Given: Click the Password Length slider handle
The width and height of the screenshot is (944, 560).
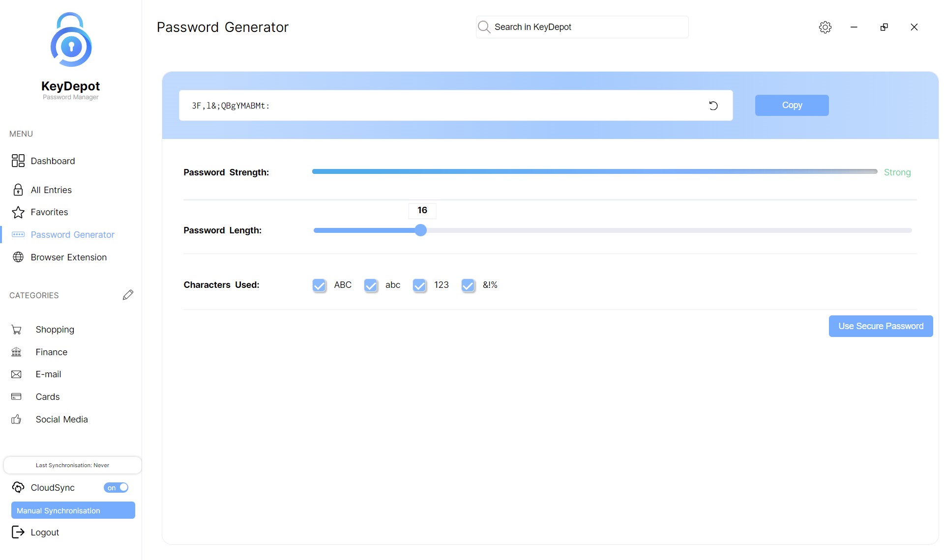Looking at the screenshot, I should 420,230.
